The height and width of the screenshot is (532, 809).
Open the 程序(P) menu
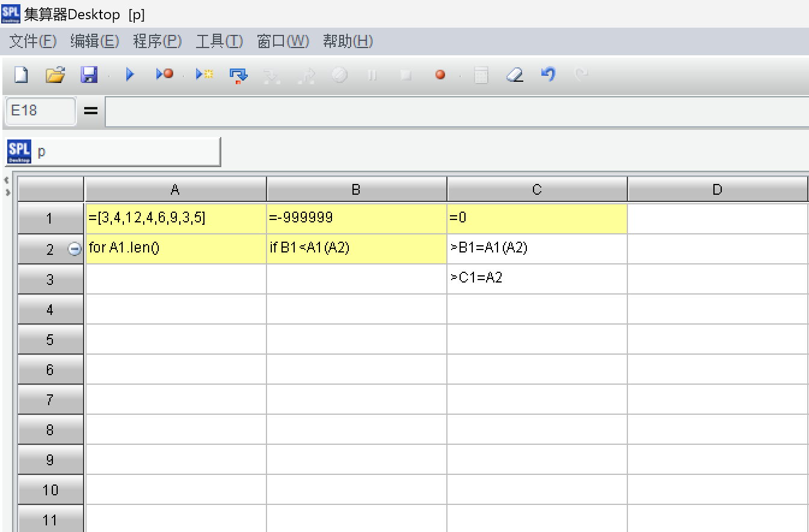click(157, 41)
